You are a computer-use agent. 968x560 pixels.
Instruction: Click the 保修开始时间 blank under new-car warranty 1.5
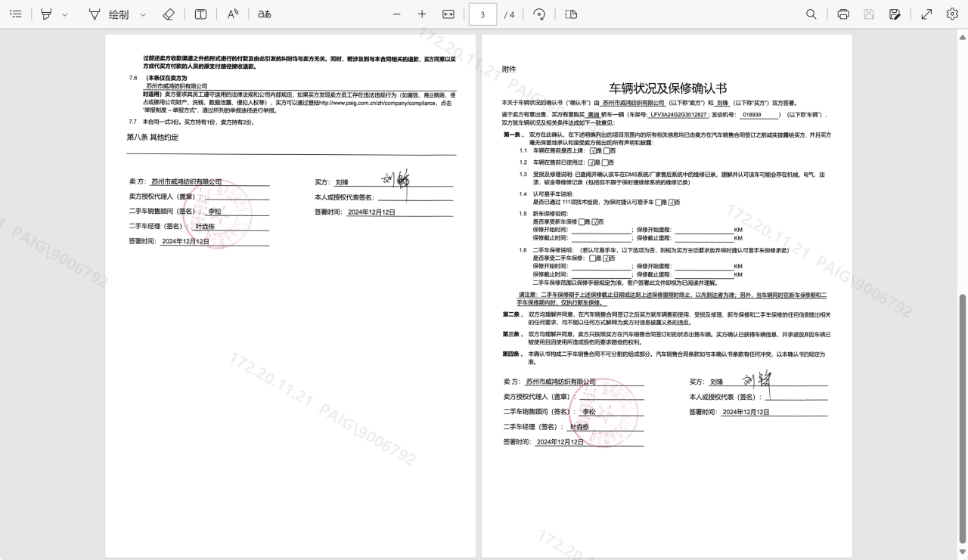(601, 230)
